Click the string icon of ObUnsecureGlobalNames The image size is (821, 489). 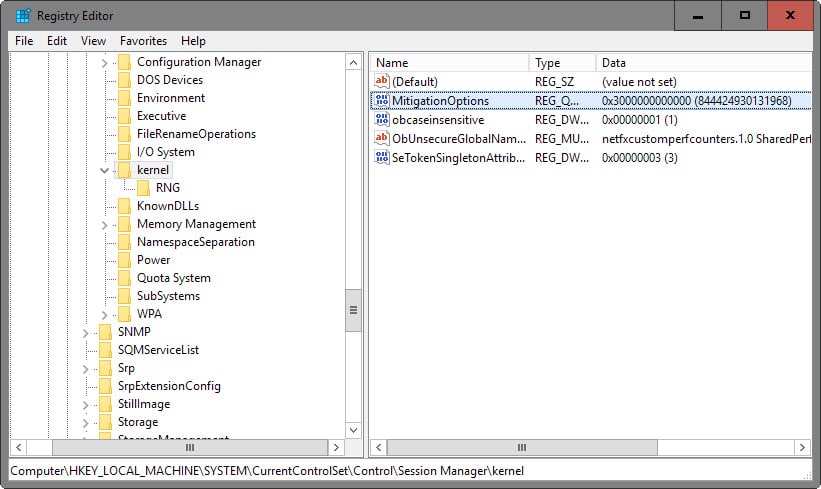[x=382, y=138]
